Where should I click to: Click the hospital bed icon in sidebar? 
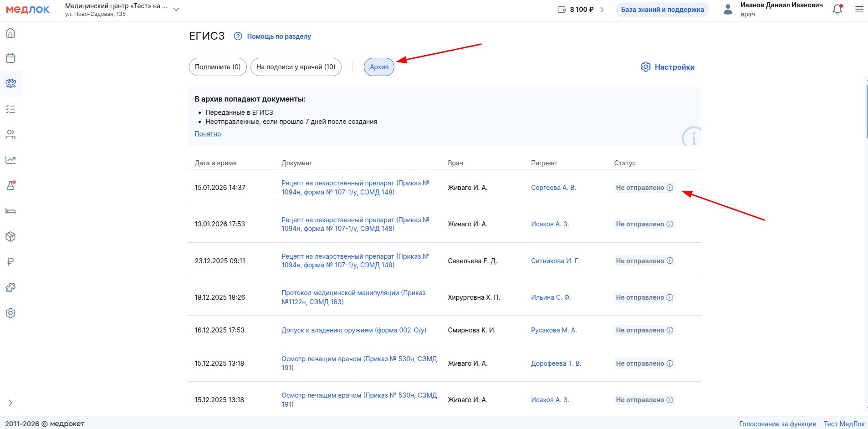pos(10,211)
